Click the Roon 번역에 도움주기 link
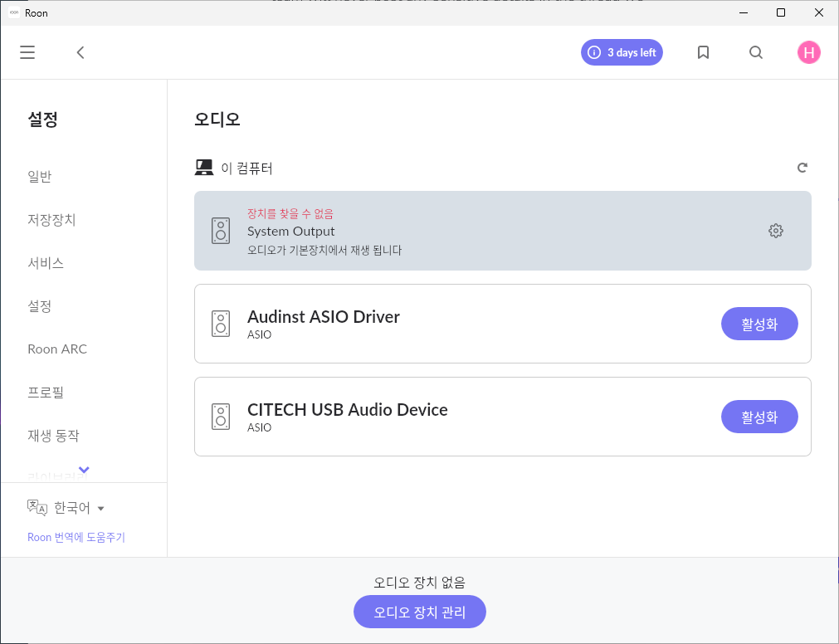 click(76, 537)
